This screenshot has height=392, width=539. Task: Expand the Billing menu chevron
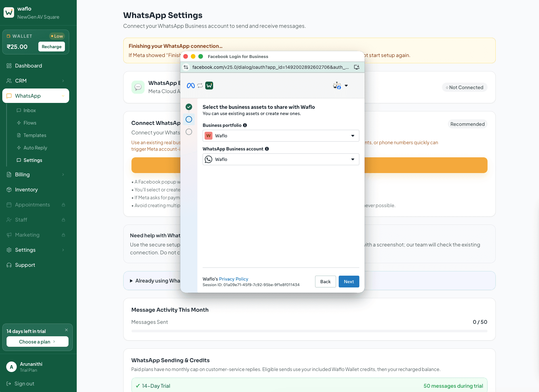[63, 174]
